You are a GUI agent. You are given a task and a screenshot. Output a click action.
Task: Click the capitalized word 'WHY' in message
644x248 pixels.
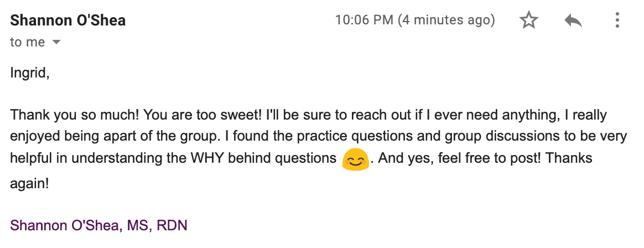[x=206, y=158]
